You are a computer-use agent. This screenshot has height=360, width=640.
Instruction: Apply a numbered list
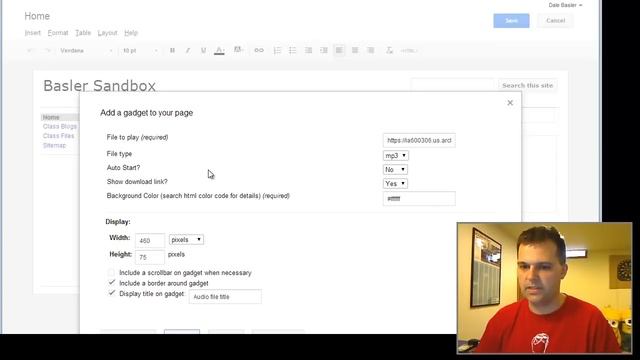click(x=277, y=50)
